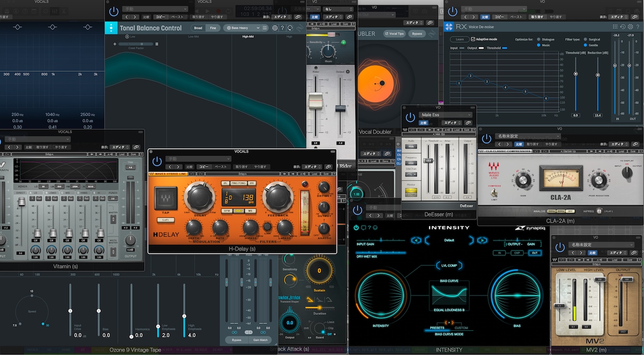Viewport: 644px width, 355px height.
Task: Click Bypass button in Vocal Doubler
Action: (x=417, y=33)
